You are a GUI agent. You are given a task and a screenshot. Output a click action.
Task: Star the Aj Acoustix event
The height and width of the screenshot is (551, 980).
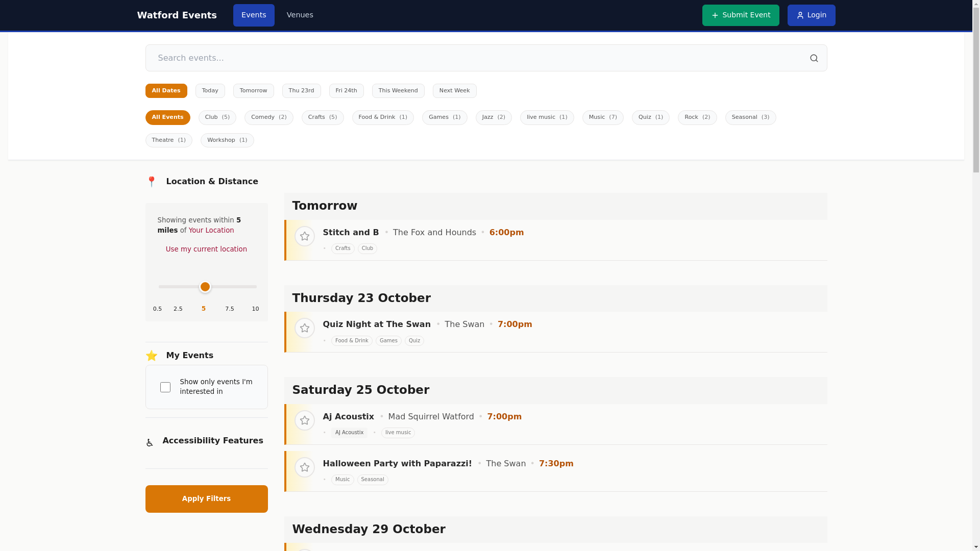pos(304,420)
